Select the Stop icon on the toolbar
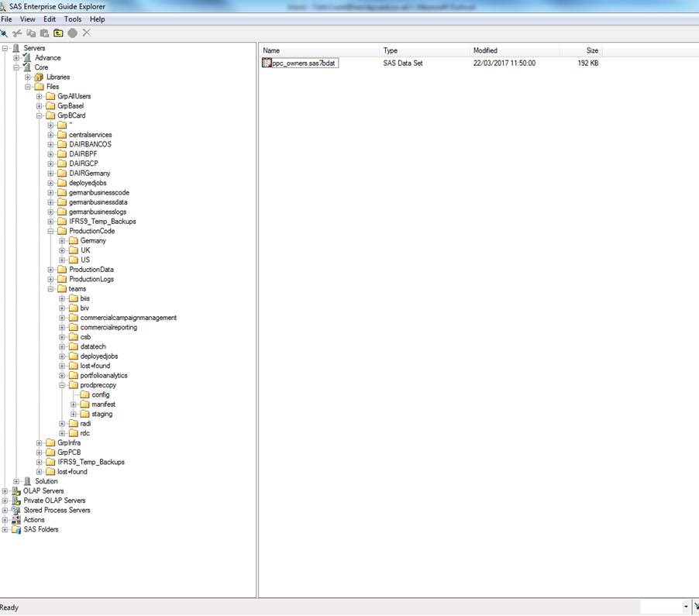Viewport: 699px width, 616px height. (x=72, y=33)
